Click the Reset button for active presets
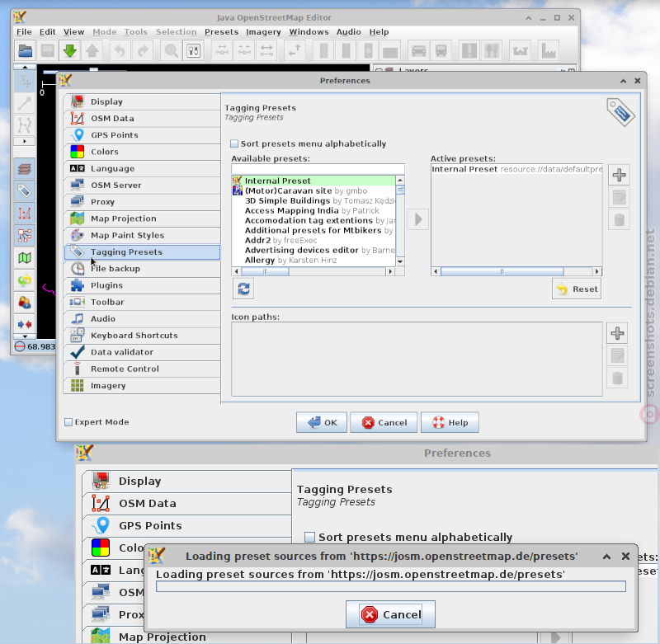 click(x=577, y=289)
